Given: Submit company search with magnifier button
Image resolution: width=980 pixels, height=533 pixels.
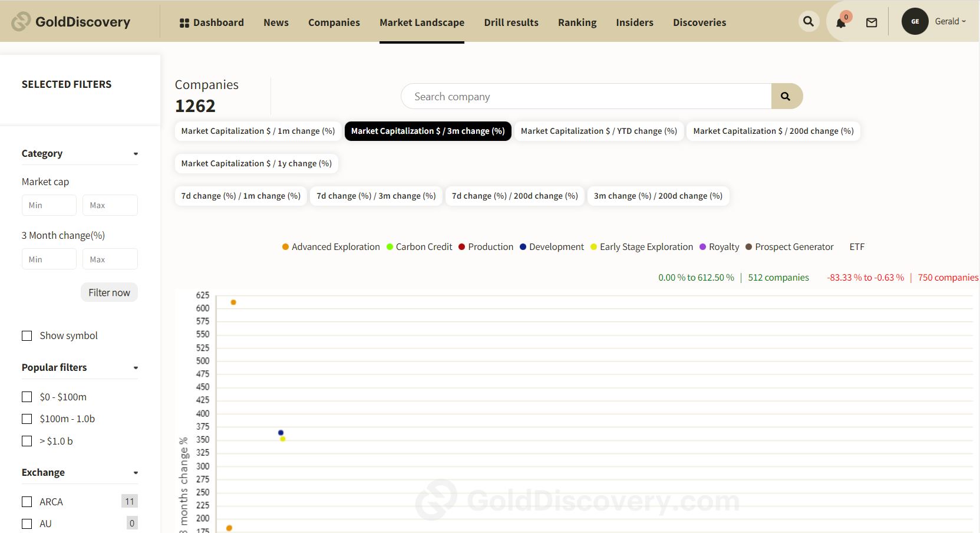Looking at the screenshot, I should [x=786, y=96].
